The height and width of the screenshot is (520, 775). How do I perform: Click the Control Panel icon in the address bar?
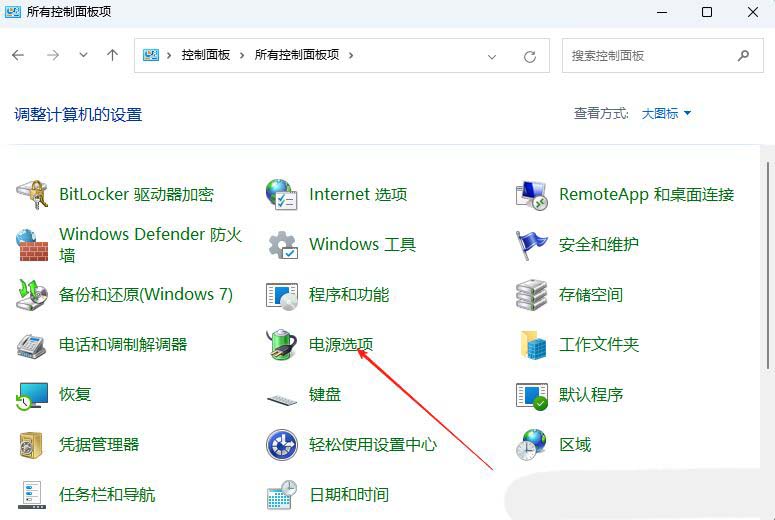pos(151,55)
